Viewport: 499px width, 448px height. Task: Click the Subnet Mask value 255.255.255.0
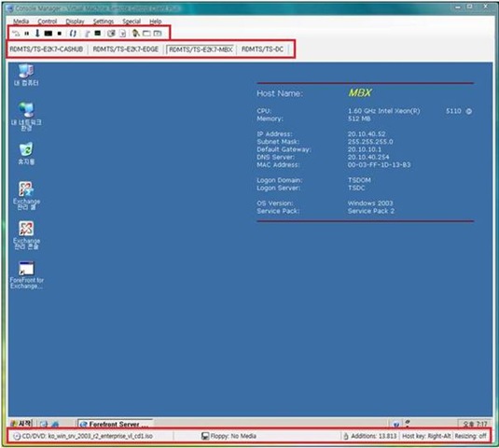[370, 142]
